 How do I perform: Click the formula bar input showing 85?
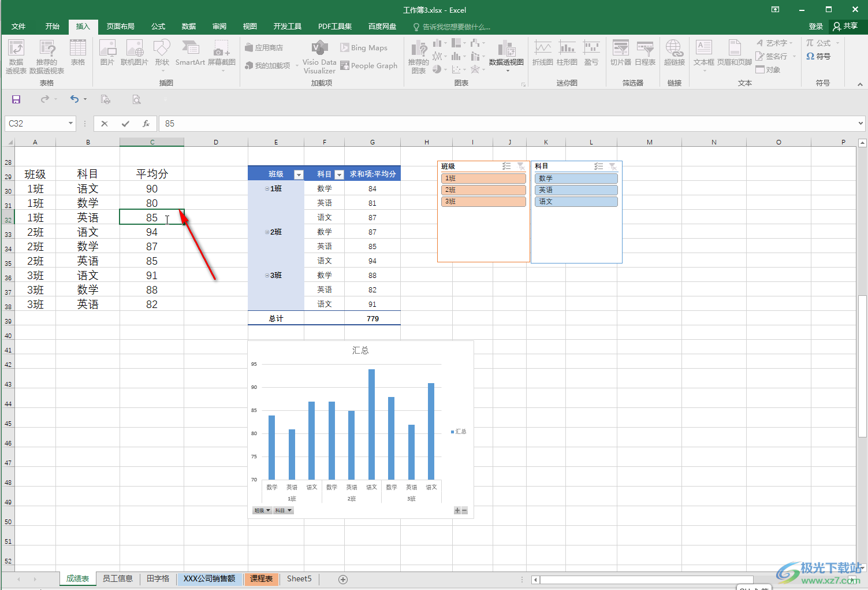[x=508, y=124]
